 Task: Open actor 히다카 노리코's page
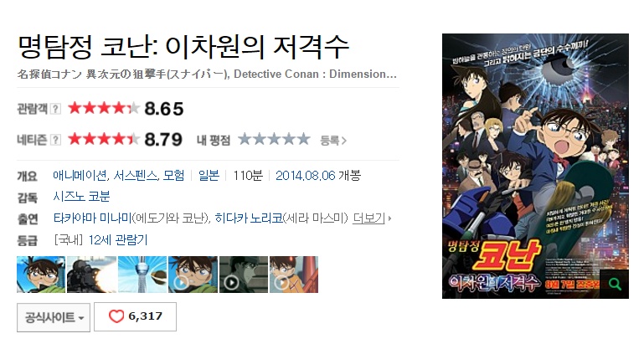(x=249, y=218)
